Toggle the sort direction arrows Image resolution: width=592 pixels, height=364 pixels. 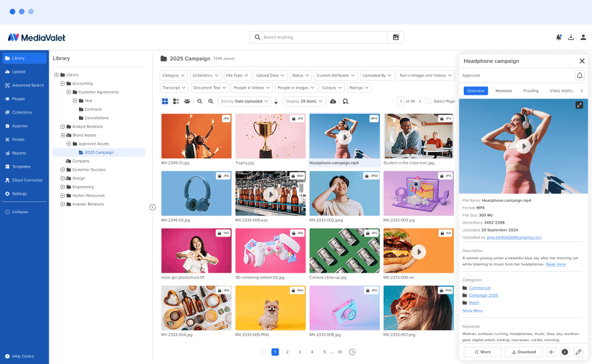point(275,102)
